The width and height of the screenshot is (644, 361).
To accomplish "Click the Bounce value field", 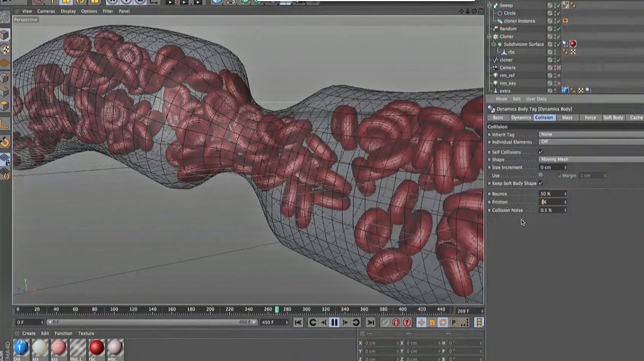I will pos(551,194).
